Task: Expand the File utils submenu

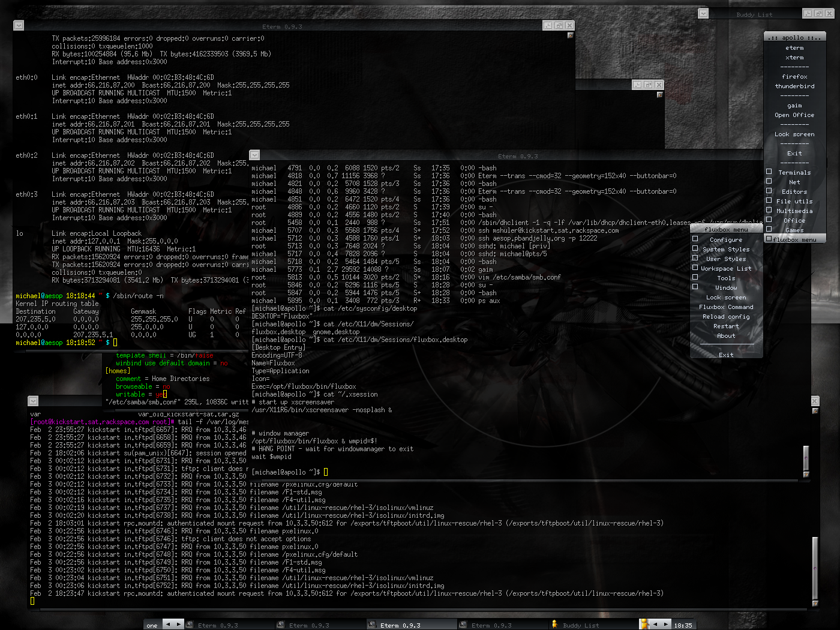Action: click(x=794, y=201)
